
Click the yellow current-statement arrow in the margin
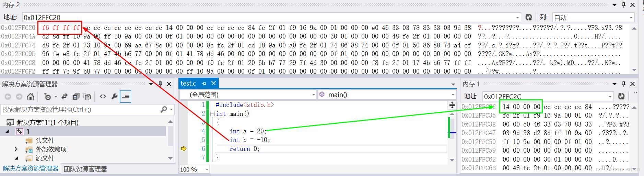(x=184, y=148)
